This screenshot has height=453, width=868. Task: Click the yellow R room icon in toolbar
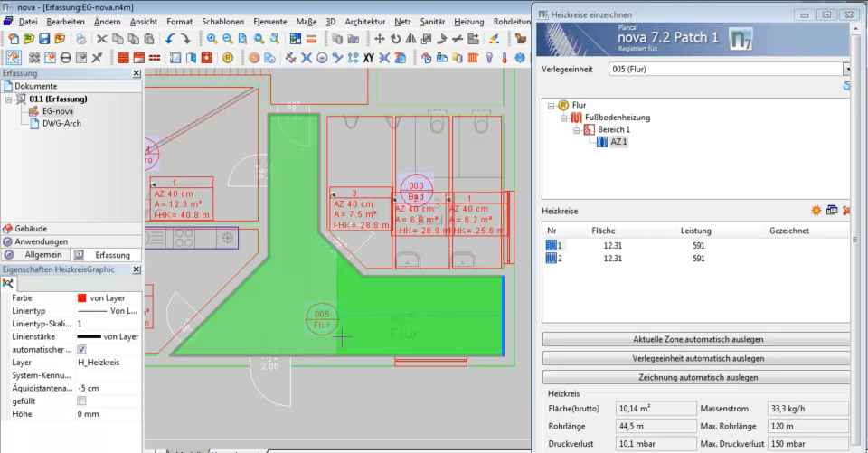click(228, 58)
